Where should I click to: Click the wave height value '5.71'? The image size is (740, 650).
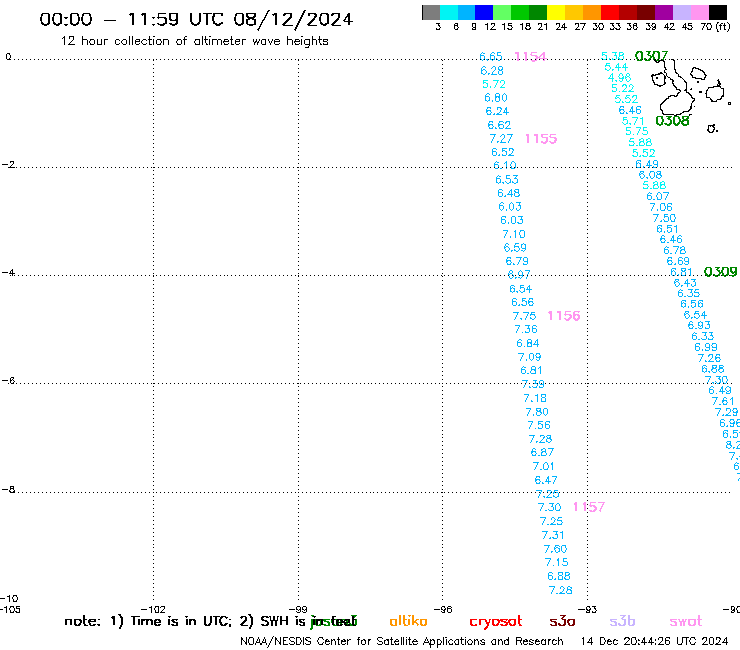tap(633, 121)
